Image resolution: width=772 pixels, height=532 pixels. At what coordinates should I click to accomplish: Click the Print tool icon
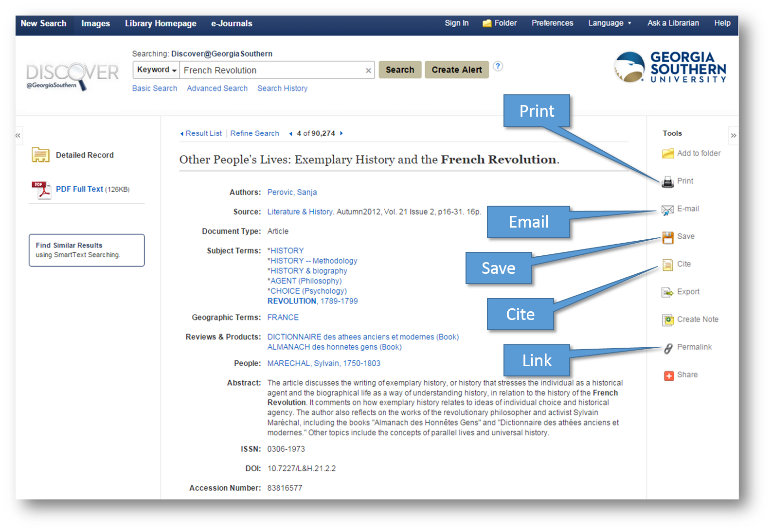pos(668,182)
